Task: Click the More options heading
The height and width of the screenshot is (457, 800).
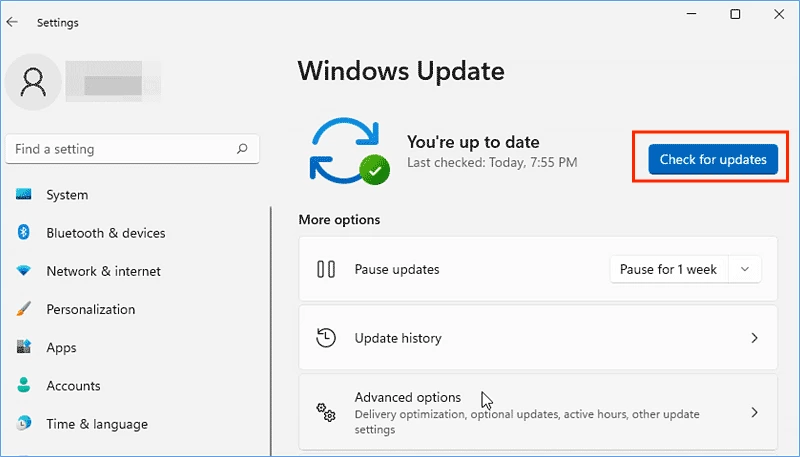Action: coord(339,220)
